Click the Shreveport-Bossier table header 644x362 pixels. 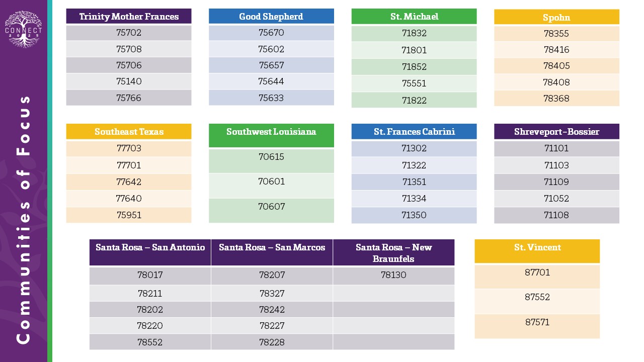pyautogui.click(x=556, y=132)
